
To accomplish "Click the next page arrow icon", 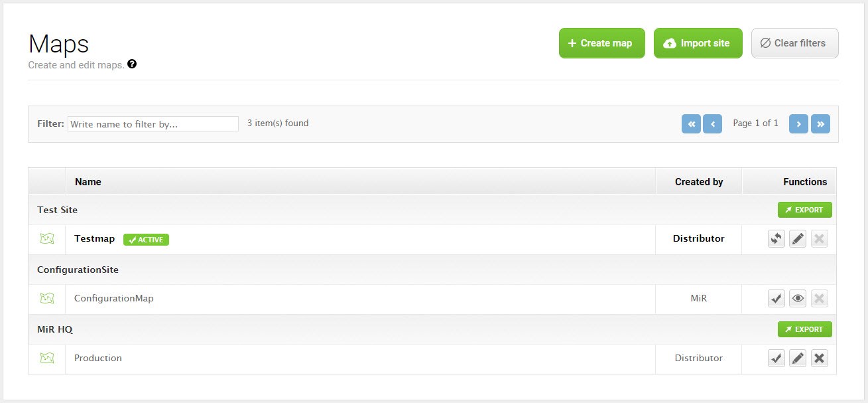I will pyautogui.click(x=798, y=123).
